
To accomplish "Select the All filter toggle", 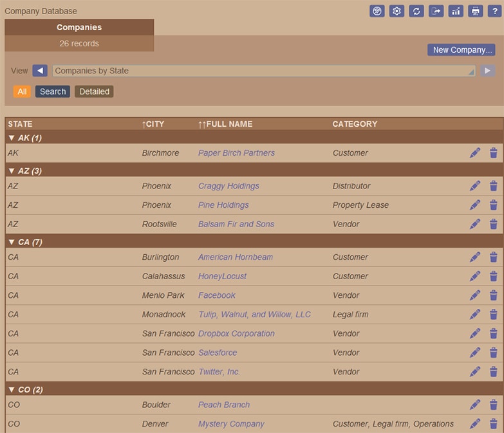I will pos(22,91).
